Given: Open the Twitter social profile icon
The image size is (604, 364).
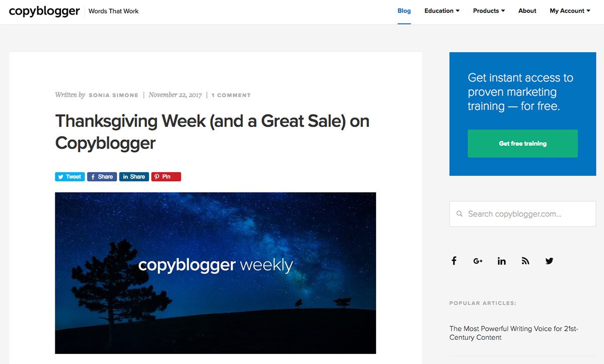Looking at the screenshot, I should tap(549, 261).
